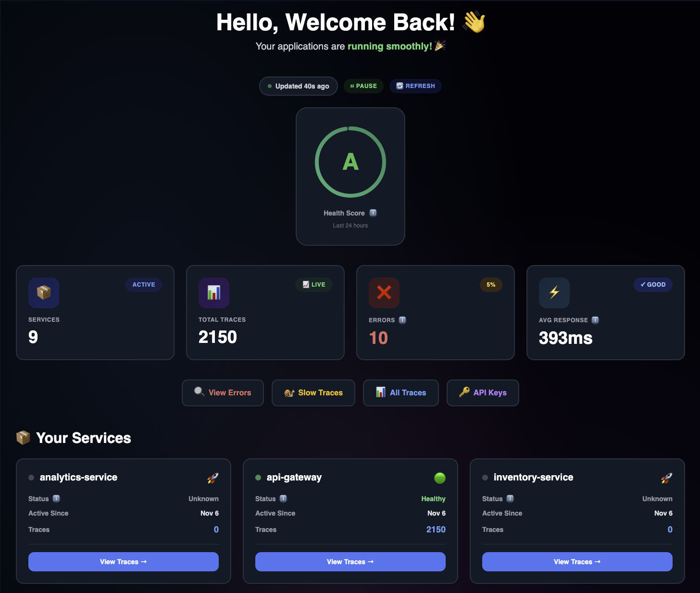700x593 pixels.
Task: Click the lightning icon on Avg Response card
Action: pyautogui.click(x=554, y=292)
